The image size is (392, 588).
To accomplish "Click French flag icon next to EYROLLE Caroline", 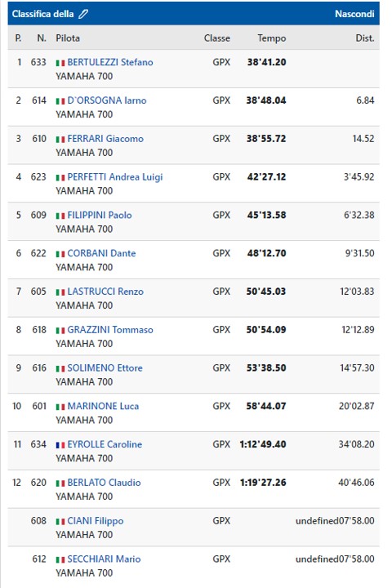I will (x=60, y=445).
